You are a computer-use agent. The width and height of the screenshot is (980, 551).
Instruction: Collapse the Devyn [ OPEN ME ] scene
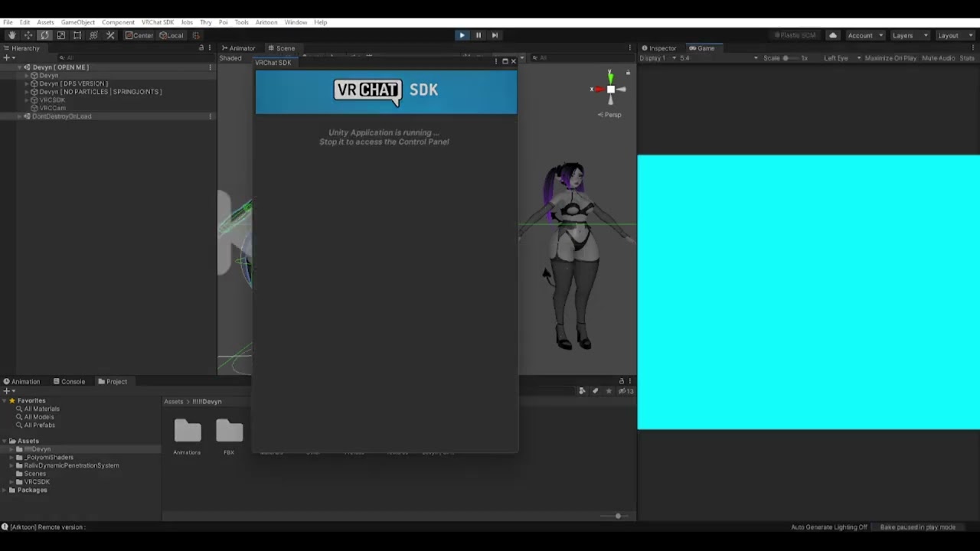point(20,67)
